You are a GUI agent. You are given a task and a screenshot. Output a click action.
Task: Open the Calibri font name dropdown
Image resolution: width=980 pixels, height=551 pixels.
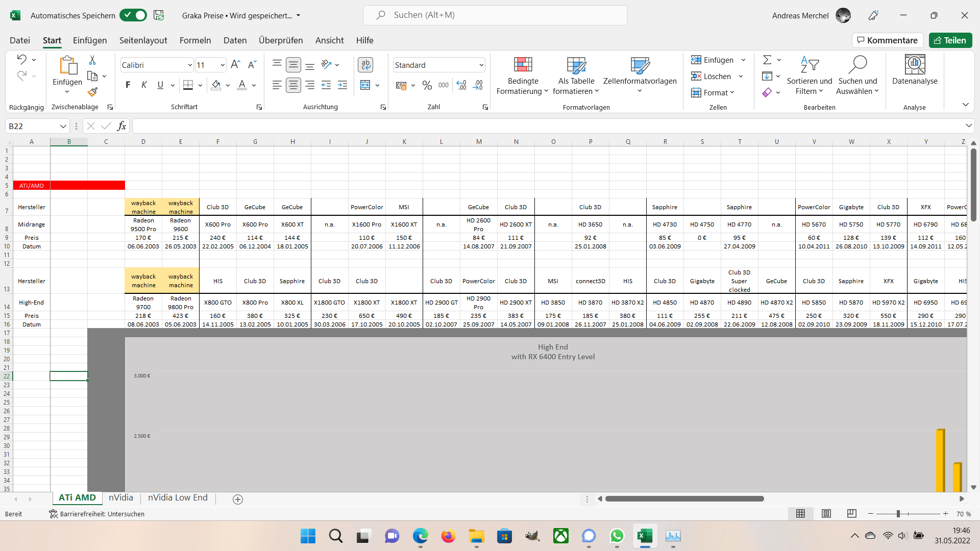[190, 65]
